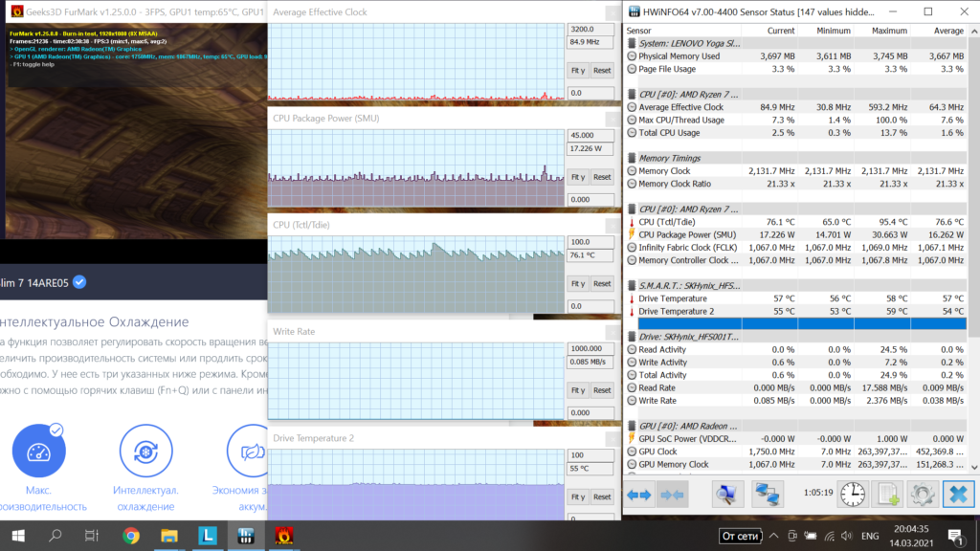
Task: Open the notification center icon
Action: pos(955,536)
